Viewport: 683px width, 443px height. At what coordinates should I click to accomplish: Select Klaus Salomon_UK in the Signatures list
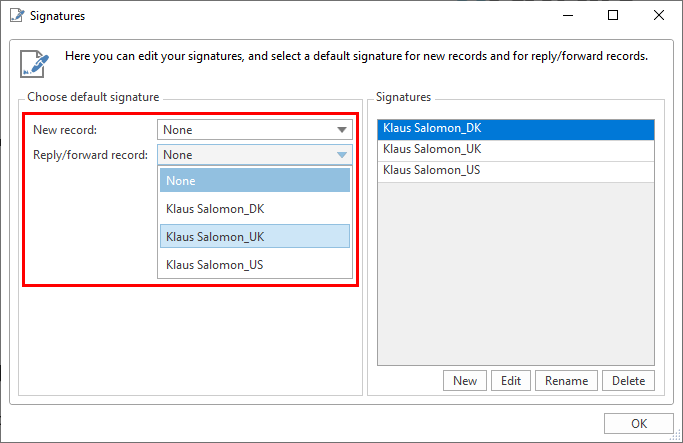(515, 149)
